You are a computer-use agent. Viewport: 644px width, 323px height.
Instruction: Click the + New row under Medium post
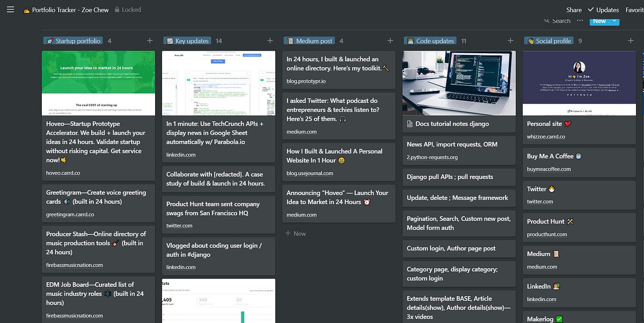pos(296,233)
